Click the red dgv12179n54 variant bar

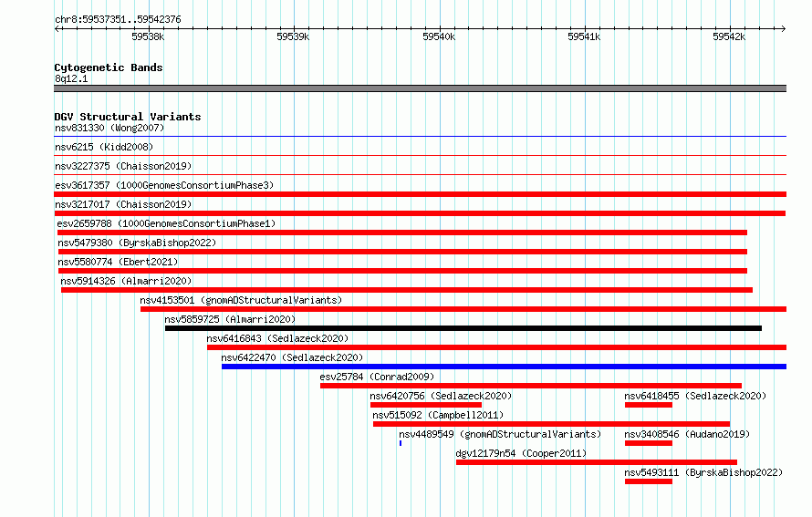[x=597, y=462]
